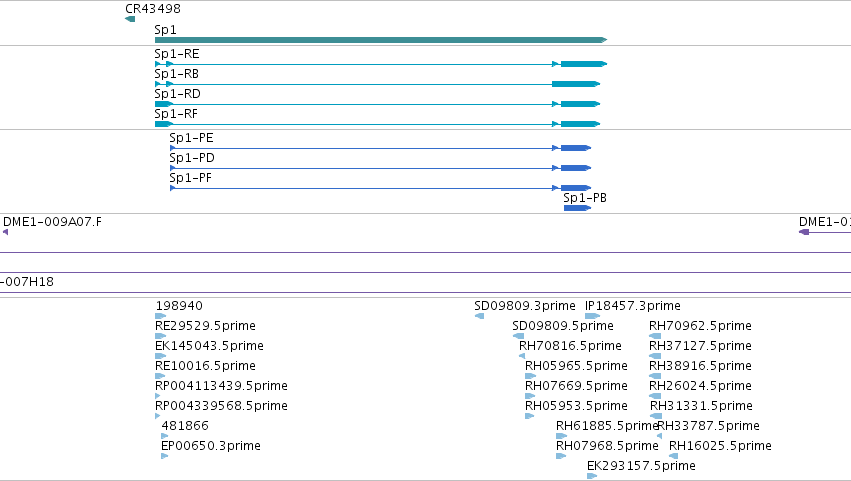Select the Sp1-PE protein feature

(x=380, y=148)
